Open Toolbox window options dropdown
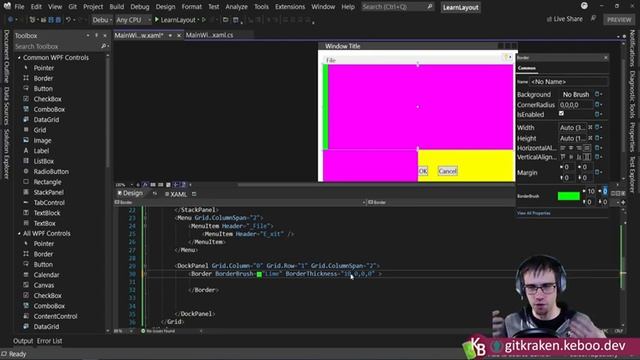The height and width of the screenshot is (360, 640). pyautogui.click(x=88, y=36)
